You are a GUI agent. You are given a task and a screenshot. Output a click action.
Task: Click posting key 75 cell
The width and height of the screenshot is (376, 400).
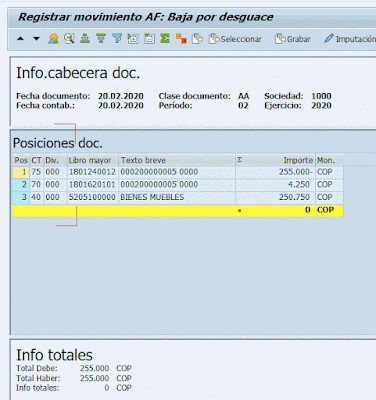pyautogui.click(x=36, y=172)
